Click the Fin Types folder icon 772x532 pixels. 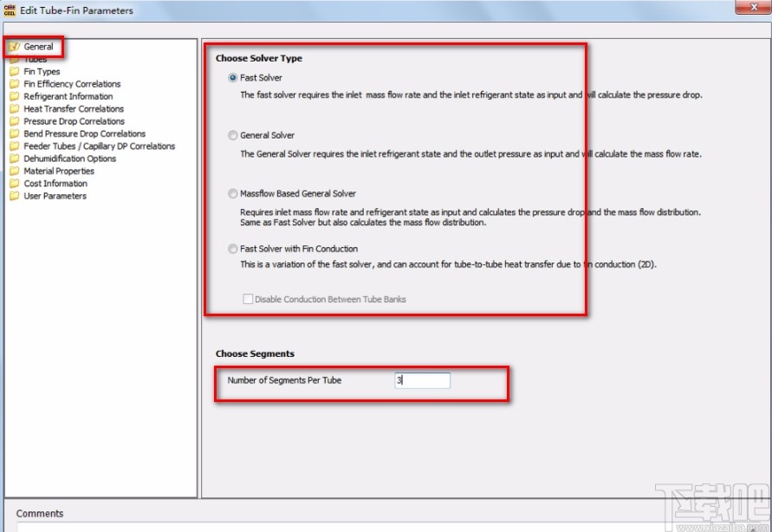[15, 72]
